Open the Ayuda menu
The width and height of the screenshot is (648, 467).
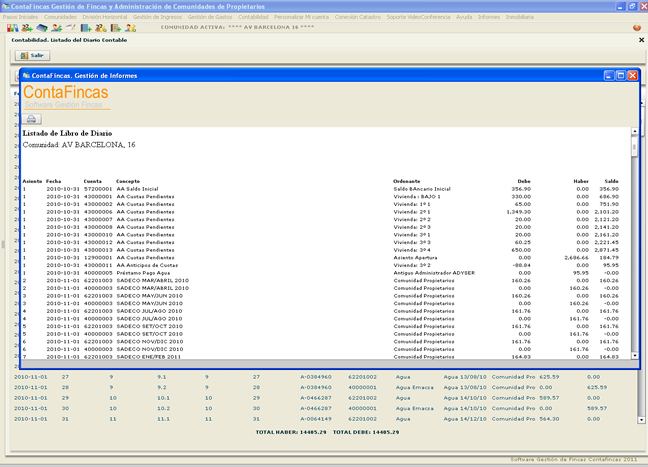tap(464, 17)
